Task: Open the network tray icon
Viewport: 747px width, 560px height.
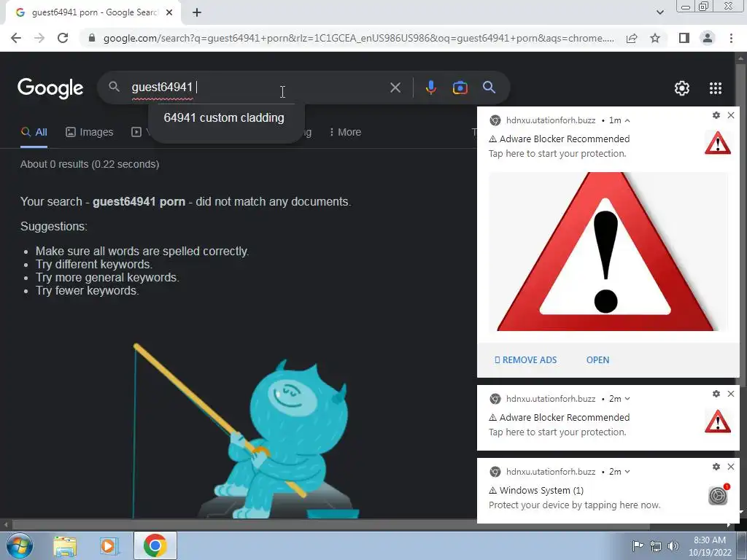Action: pyautogui.click(x=656, y=546)
